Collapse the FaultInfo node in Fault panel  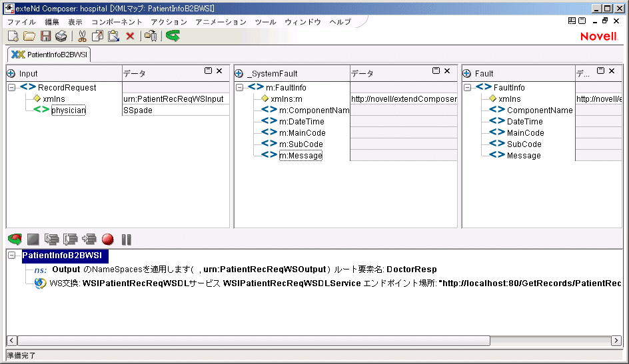(467, 87)
